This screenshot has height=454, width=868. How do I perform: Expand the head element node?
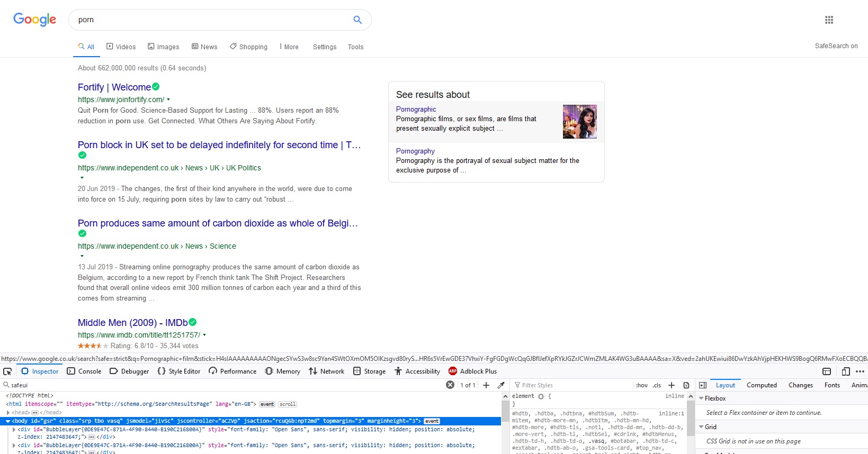click(8, 413)
